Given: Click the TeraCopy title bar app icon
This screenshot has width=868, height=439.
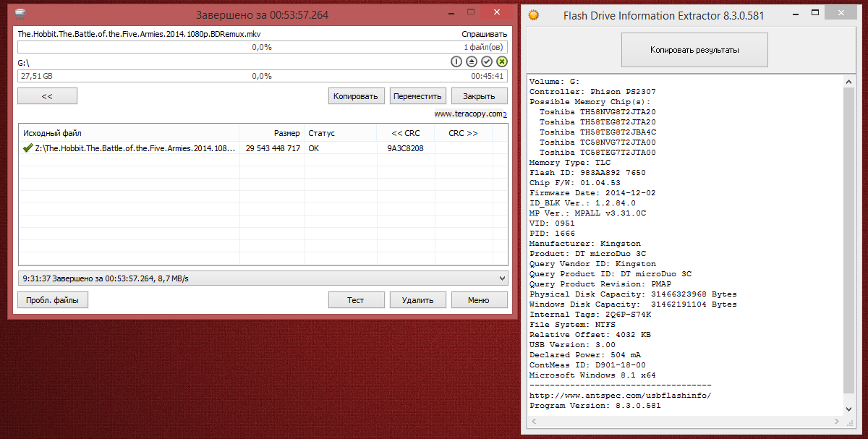Looking at the screenshot, I should click(x=20, y=14).
